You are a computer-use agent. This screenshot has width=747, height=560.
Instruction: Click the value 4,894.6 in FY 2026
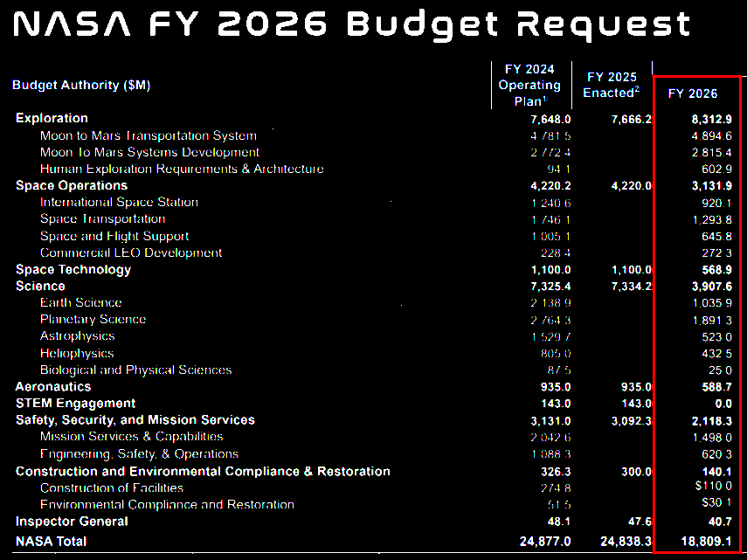pos(712,136)
